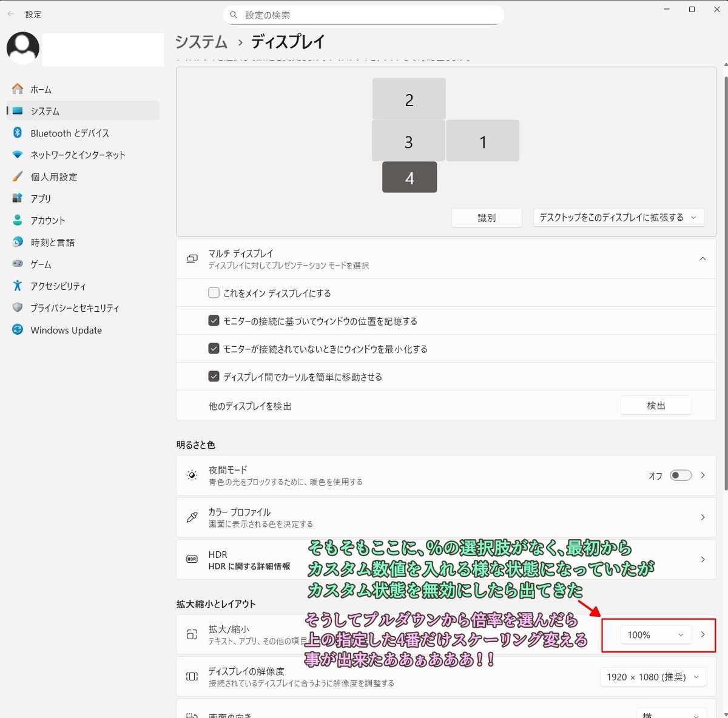Toggle the 夜間モード switch on
728x718 pixels.
[x=681, y=475]
